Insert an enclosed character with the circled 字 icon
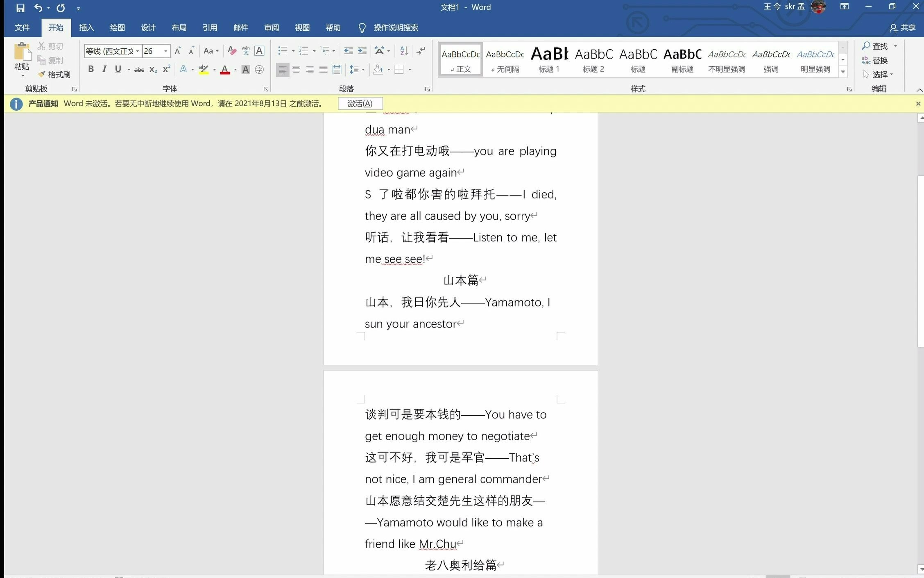Viewport: 924px width, 578px height. 259,69
